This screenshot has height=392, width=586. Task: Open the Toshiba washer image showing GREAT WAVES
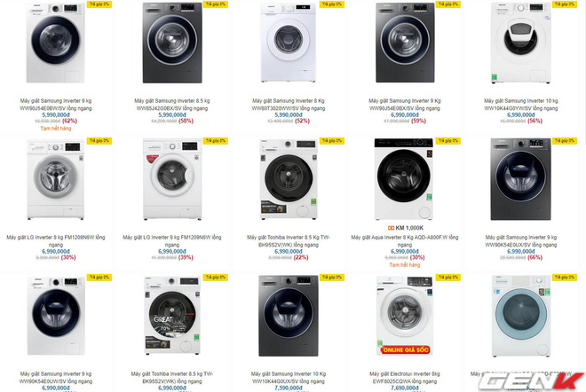click(172, 316)
